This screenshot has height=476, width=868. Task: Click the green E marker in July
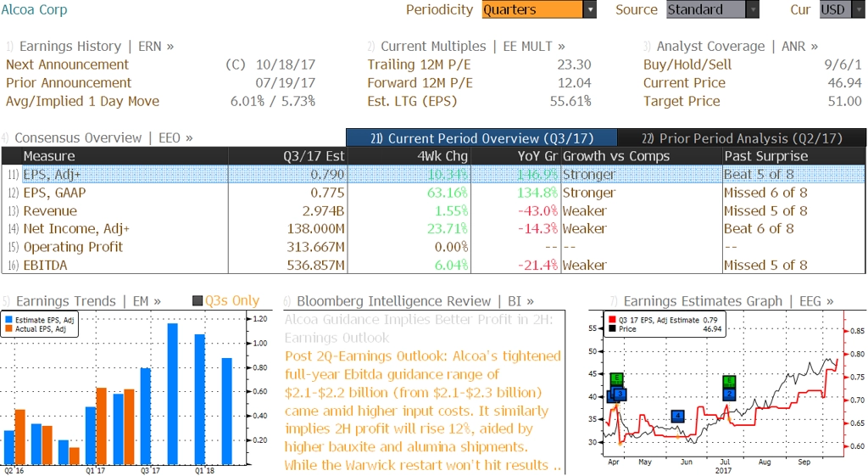pyautogui.click(x=729, y=381)
